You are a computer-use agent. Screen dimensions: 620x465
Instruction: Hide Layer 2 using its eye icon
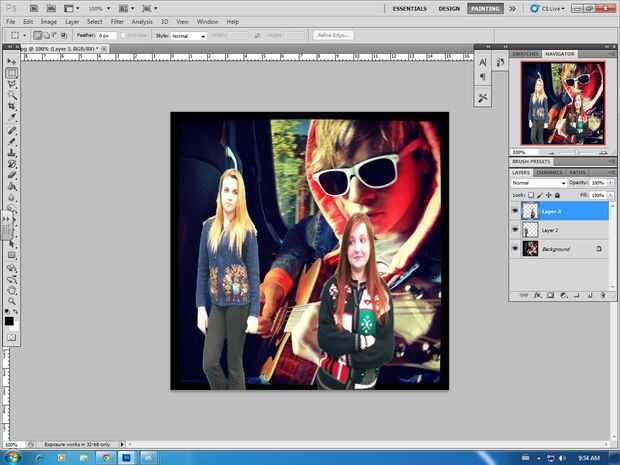pos(515,229)
